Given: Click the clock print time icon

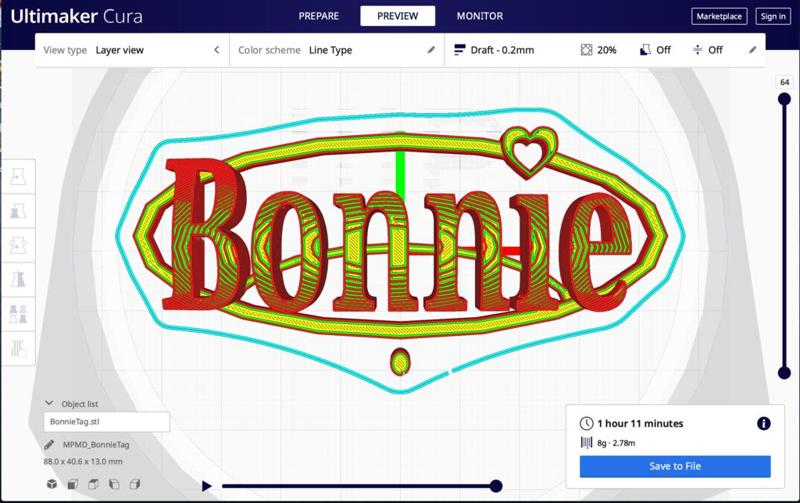Looking at the screenshot, I should (586, 423).
